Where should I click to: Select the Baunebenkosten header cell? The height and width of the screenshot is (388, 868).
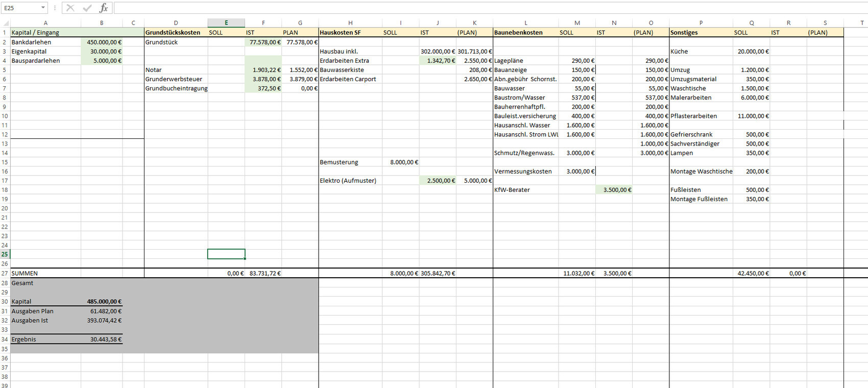click(525, 33)
